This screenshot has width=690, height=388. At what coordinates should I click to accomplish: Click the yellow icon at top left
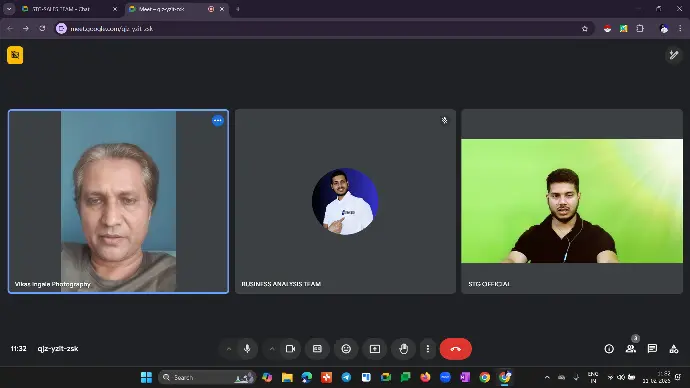pos(15,55)
